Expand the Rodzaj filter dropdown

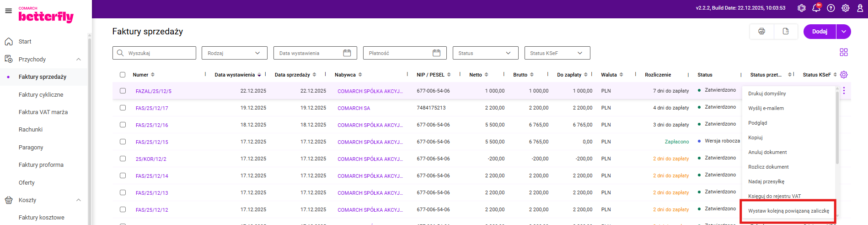click(x=234, y=53)
